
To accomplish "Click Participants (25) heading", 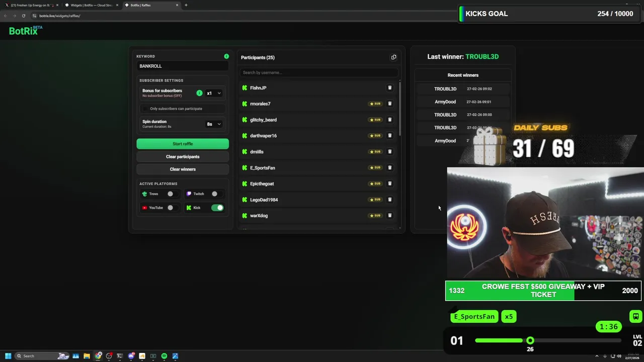I will pyautogui.click(x=258, y=57).
